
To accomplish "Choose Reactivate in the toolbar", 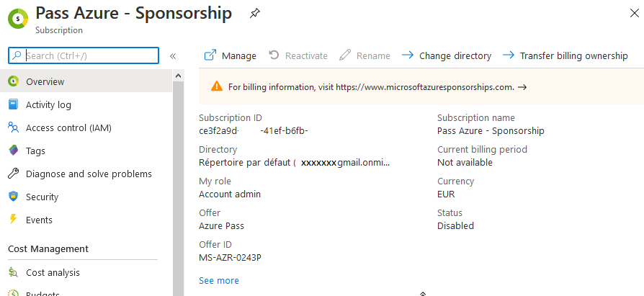I will pyautogui.click(x=306, y=56).
